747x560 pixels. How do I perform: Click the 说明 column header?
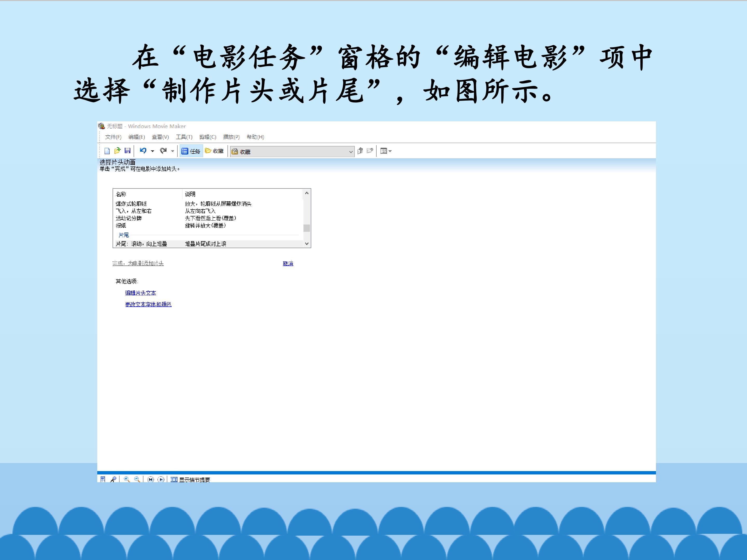click(x=243, y=194)
